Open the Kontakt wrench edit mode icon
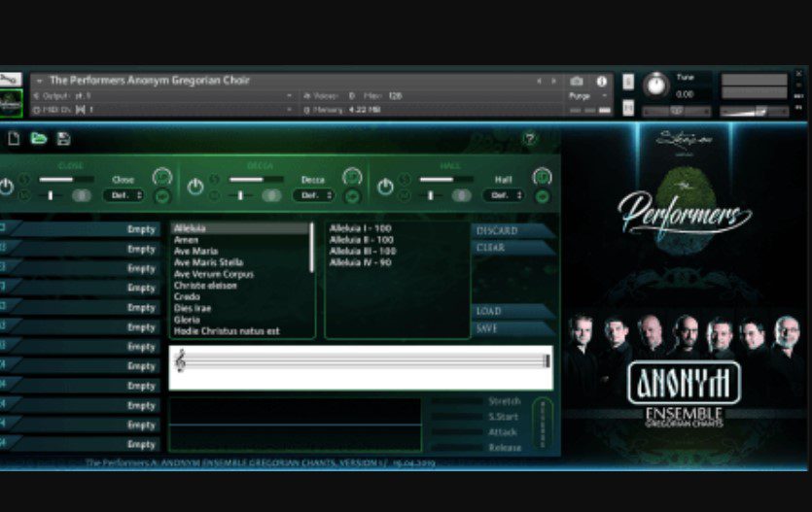The image size is (812, 512). tap(11, 79)
